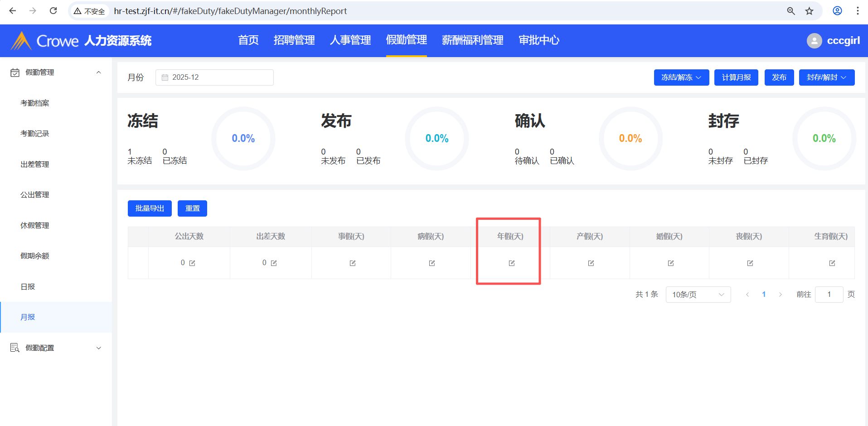868x426 pixels.
Task: Open the 封存/解封 dropdown button
Action: click(827, 77)
